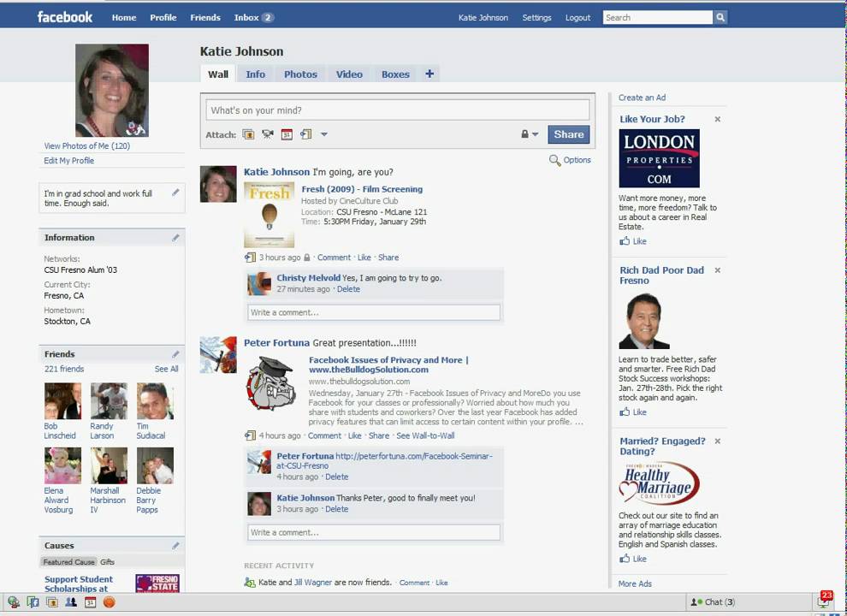Switch to the Boxes tab
This screenshot has width=847, height=616.
[x=395, y=74]
